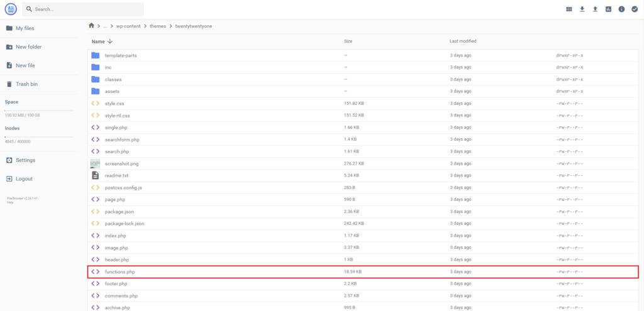Click the template-parts folder icon
Image resolution: width=644 pixels, height=311 pixels.
(96, 55)
